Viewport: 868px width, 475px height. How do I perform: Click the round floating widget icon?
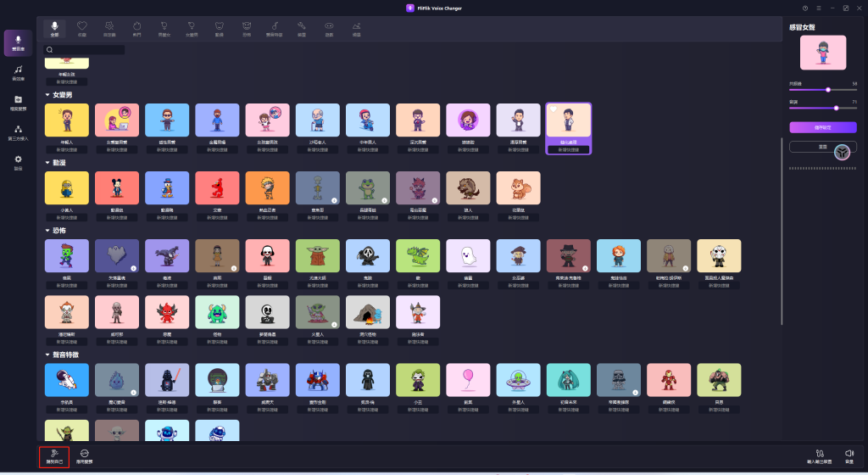pyautogui.click(x=842, y=152)
